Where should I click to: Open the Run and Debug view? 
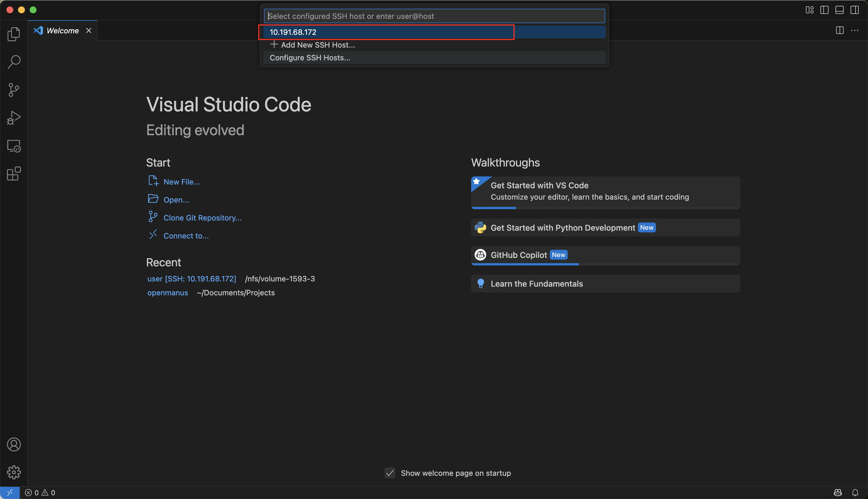(14, 118)
